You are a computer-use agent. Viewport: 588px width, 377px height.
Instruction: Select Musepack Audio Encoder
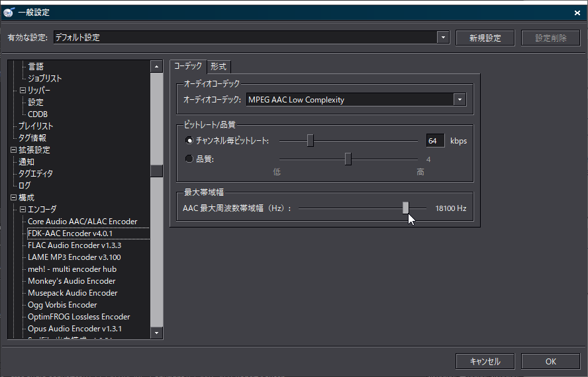(x=73, y=293)
